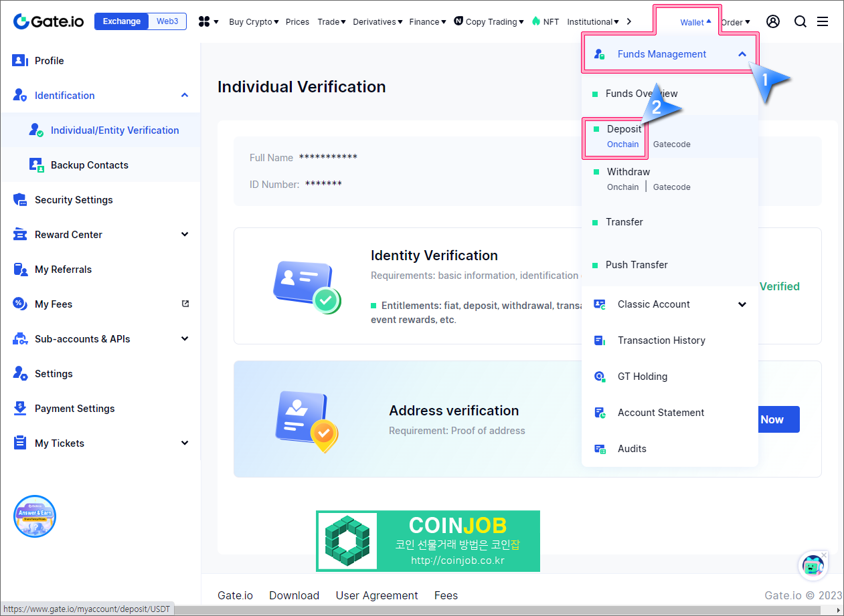Open the My Fees external link icon
This screenshot has width=844, height=616.
click(x=185, y=304)
